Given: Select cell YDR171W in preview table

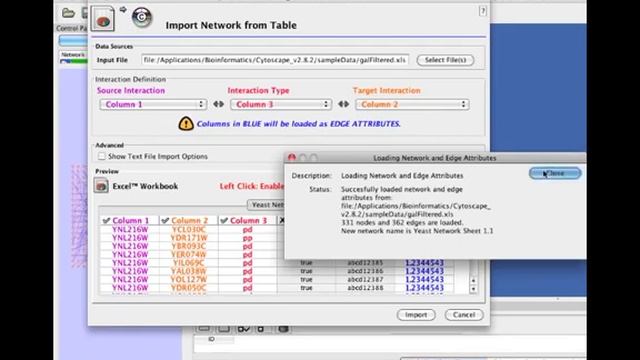Looking at the screenshot, I should tap(189, 238).
